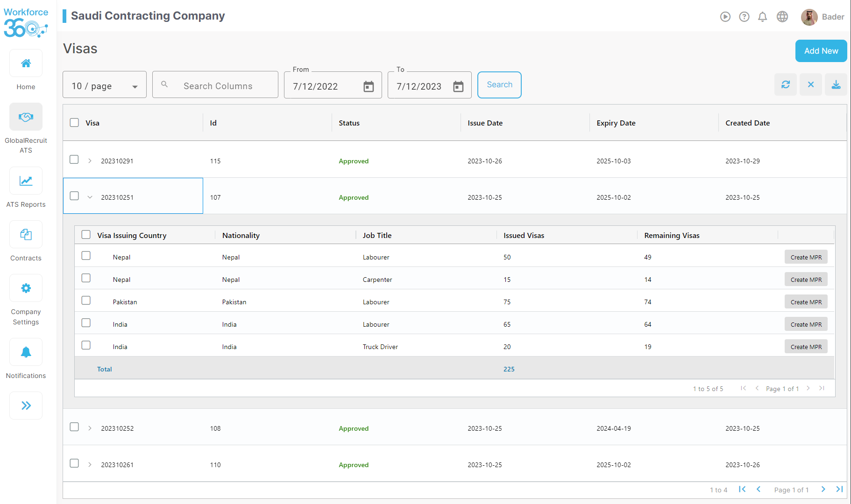Open the notifications bell in header
Image resolution: width=851 pixels, height=504 pixels.
tap(762, 17)
